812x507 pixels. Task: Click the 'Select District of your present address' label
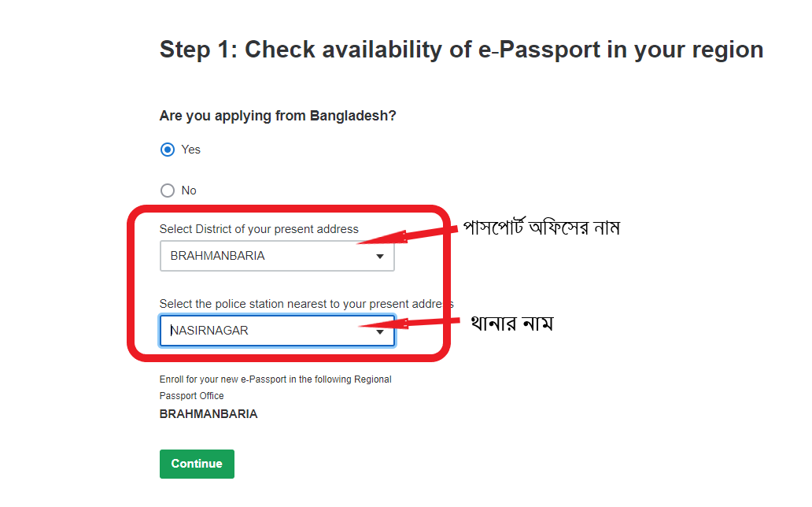coord(259,229)
